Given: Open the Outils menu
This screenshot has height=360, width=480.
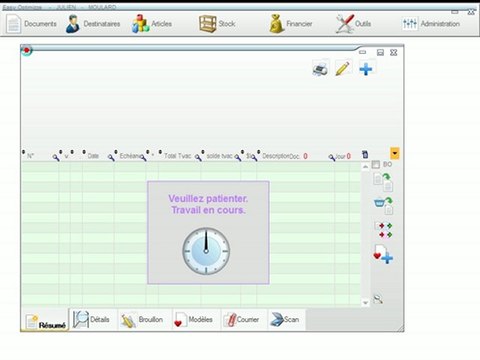Looking at the screenshot, I should click(353, 24).
